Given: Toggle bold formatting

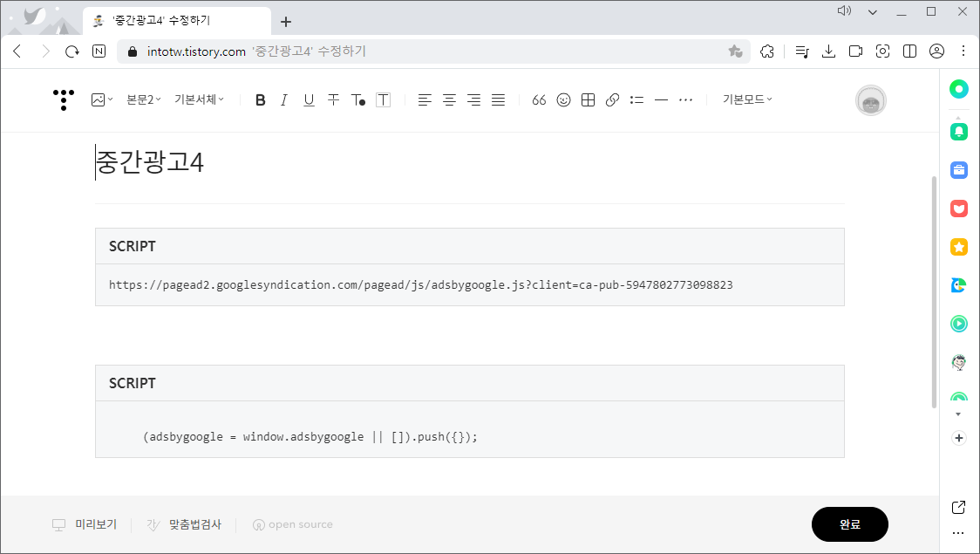Looking at the screenshot, I should pyautogui.click(x=261, y=100).
